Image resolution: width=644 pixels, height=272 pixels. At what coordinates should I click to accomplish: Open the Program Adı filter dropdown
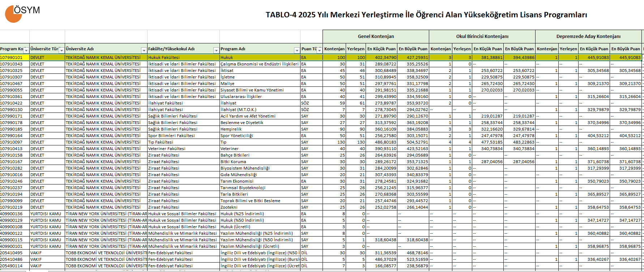[x=297, y=50]
